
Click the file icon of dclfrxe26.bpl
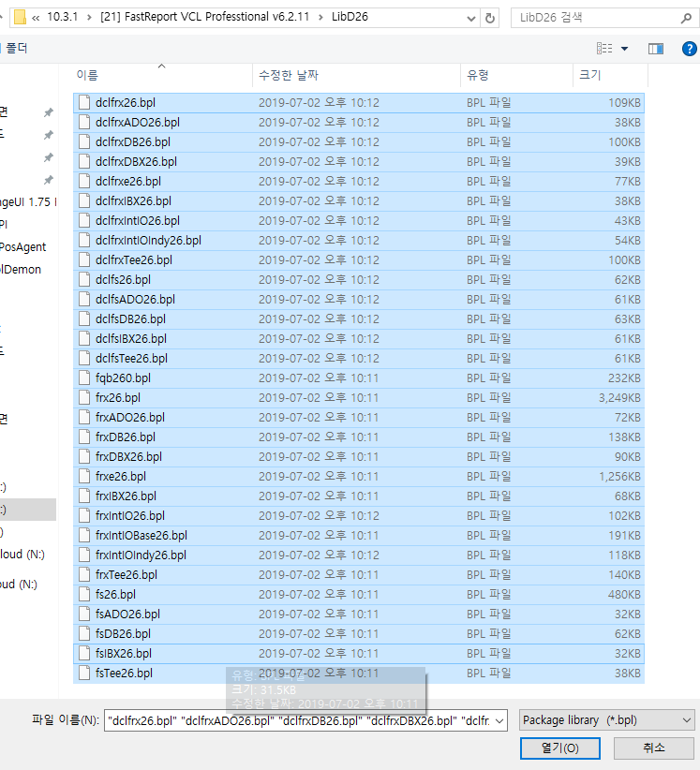click(x=84, y=181)
